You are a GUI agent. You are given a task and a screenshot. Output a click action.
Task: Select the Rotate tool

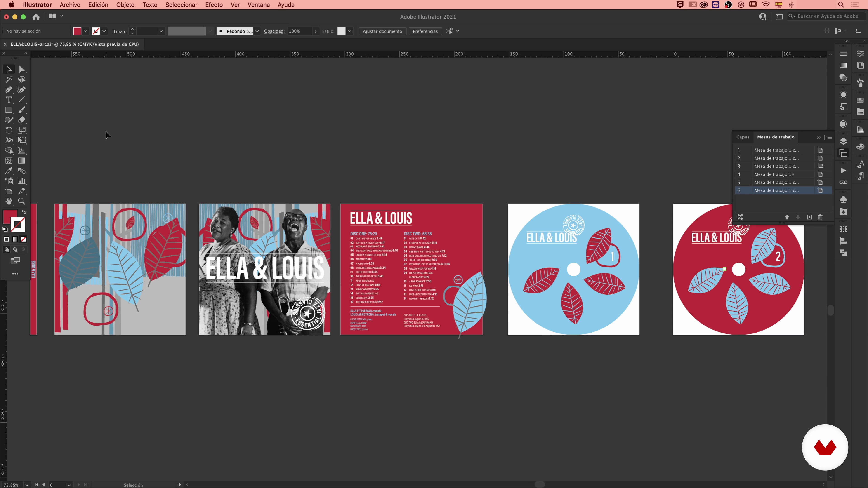(x=9, y=130)
